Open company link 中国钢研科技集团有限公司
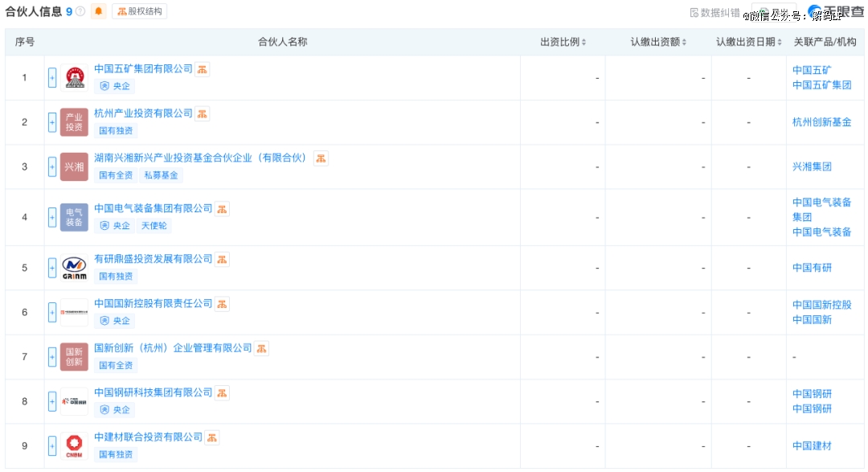 154,392
